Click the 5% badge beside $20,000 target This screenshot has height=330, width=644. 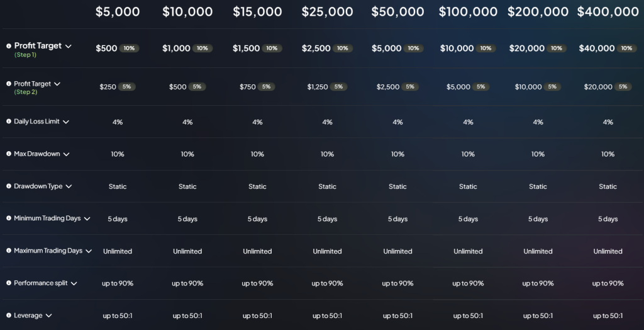623,87
